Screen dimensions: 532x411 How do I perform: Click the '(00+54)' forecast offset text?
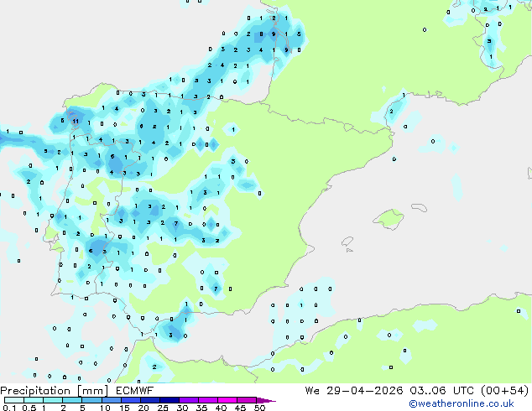coord(505,391)
